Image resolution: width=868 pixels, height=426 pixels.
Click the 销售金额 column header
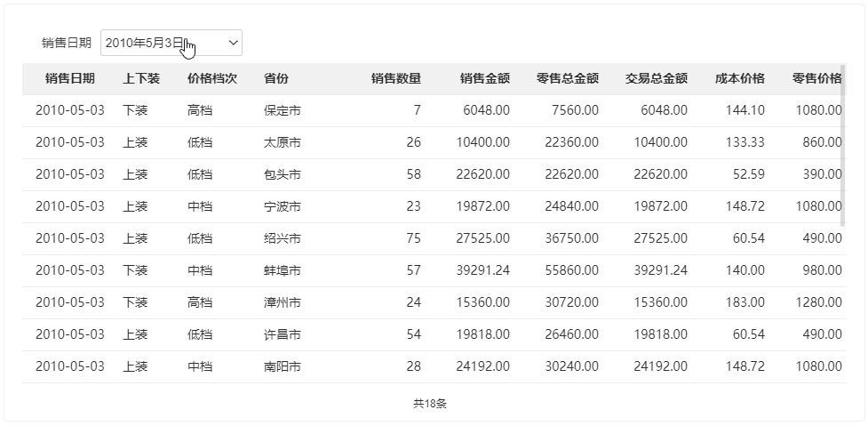[485, 78]
